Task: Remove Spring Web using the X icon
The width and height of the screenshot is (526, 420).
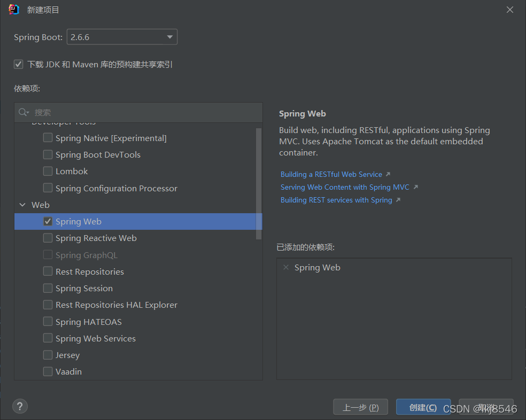Action: pyautogui.click(x=286, y=267)
